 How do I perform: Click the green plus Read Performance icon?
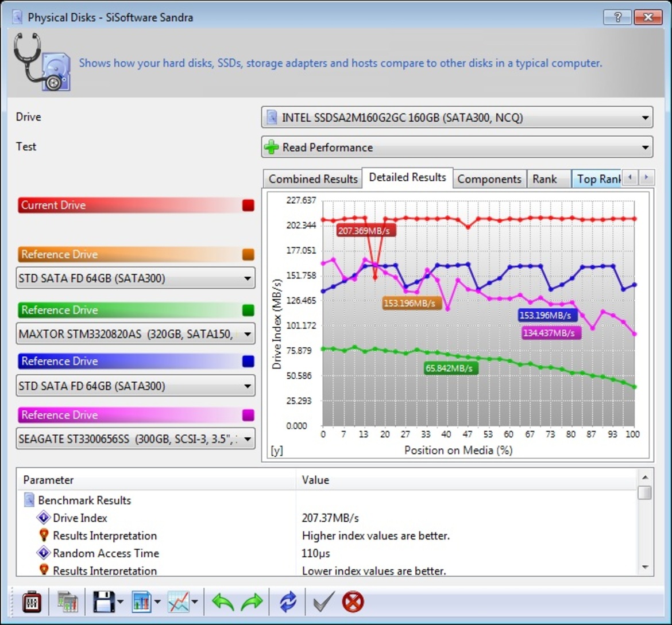[271, 147]
